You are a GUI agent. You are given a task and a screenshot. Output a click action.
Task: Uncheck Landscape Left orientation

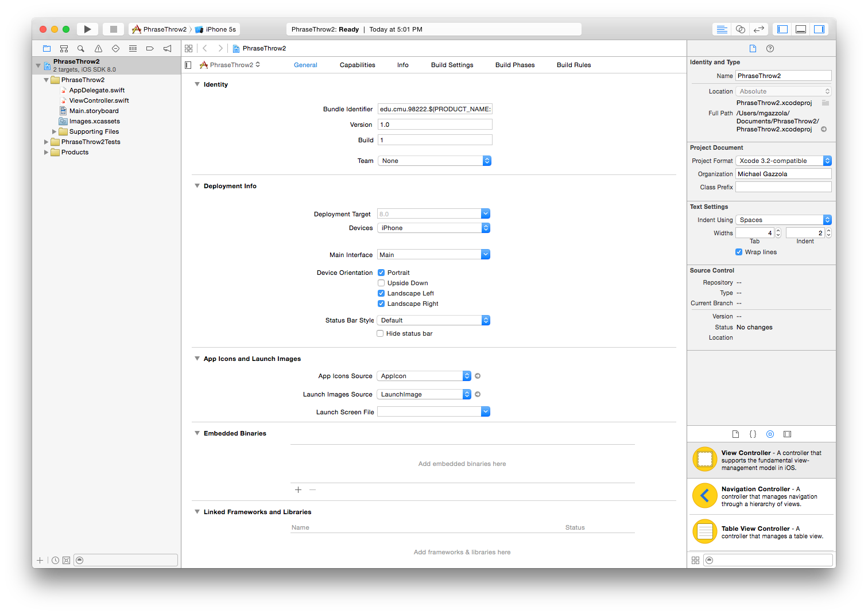pos(381,293)
